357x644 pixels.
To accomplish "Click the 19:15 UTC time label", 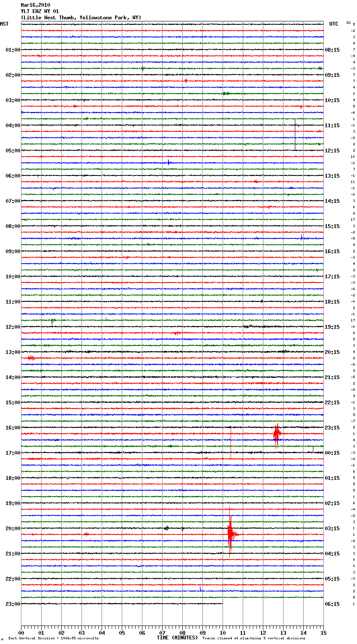I will tap(332, 327).
